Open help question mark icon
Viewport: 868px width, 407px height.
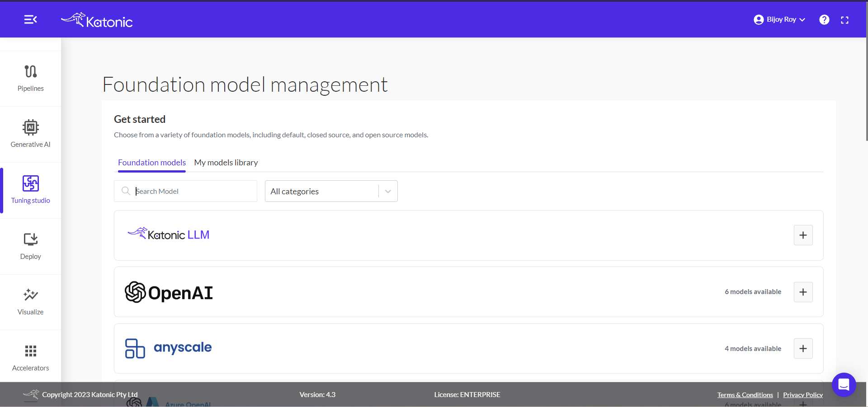click(x=824, y=19)
